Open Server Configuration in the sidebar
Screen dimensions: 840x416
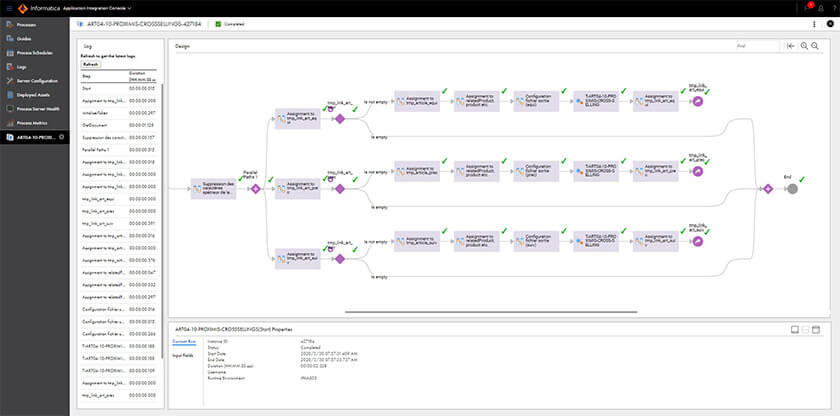tap(35, 81)
